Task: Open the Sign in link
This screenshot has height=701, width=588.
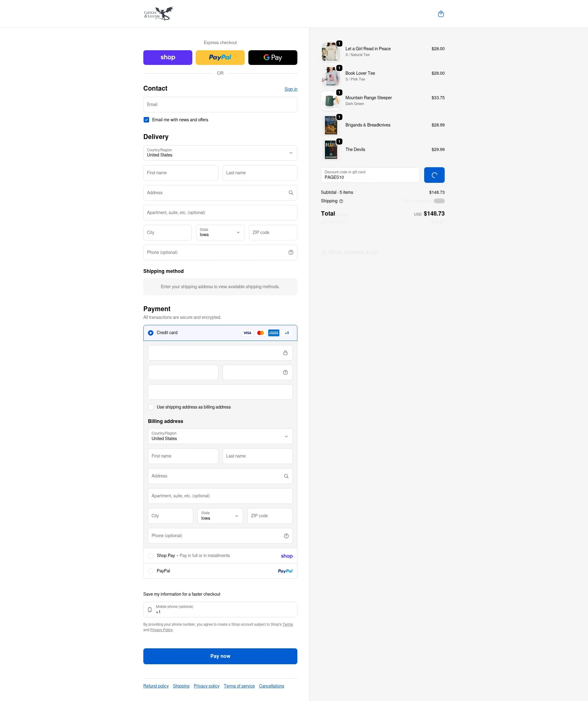Action: pyautogui.click(x=291, y=89)
